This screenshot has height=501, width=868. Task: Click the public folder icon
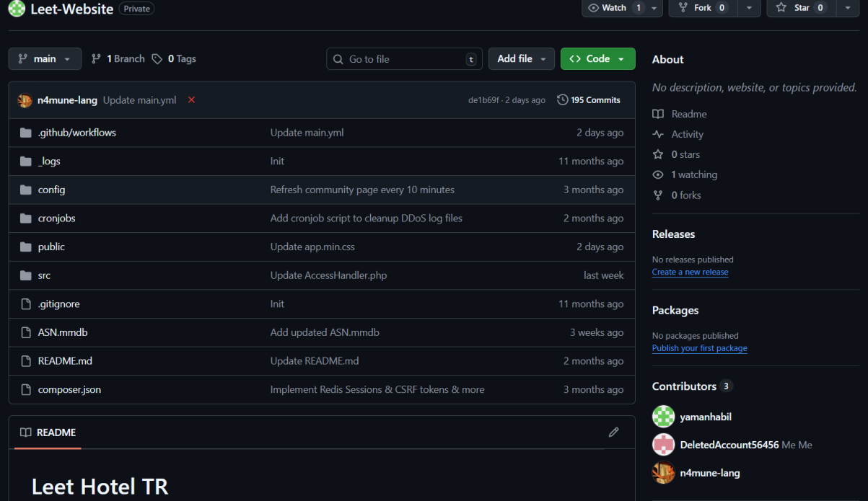26,247
